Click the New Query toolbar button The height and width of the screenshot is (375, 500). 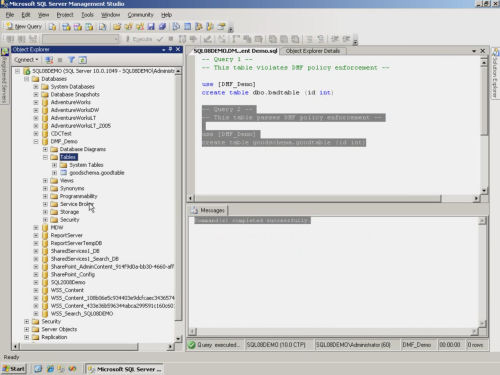24,26
